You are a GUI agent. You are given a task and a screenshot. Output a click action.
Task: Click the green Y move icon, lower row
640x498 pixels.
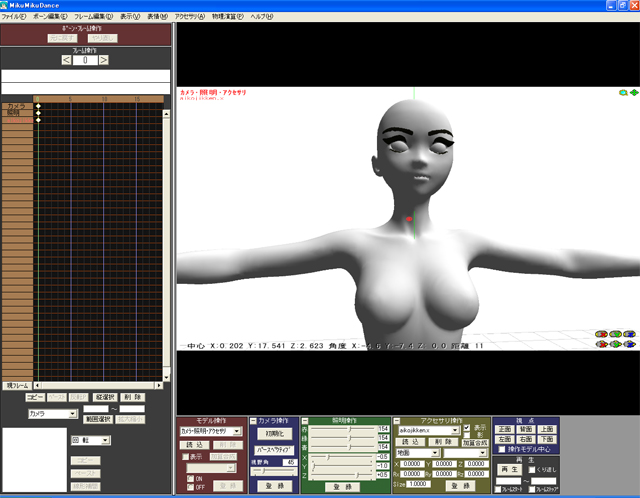(615, 345)
